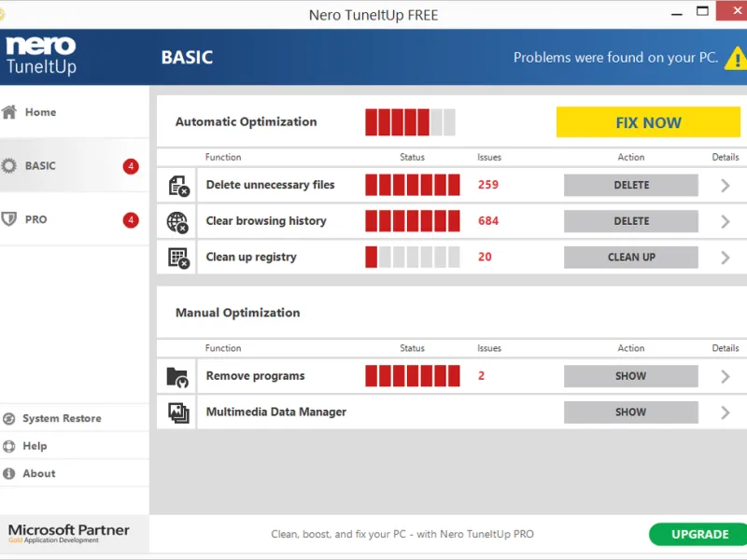Click SHOW for Remove programs
The height and width of the screenshot is (560, 747).
coord(631,376)
